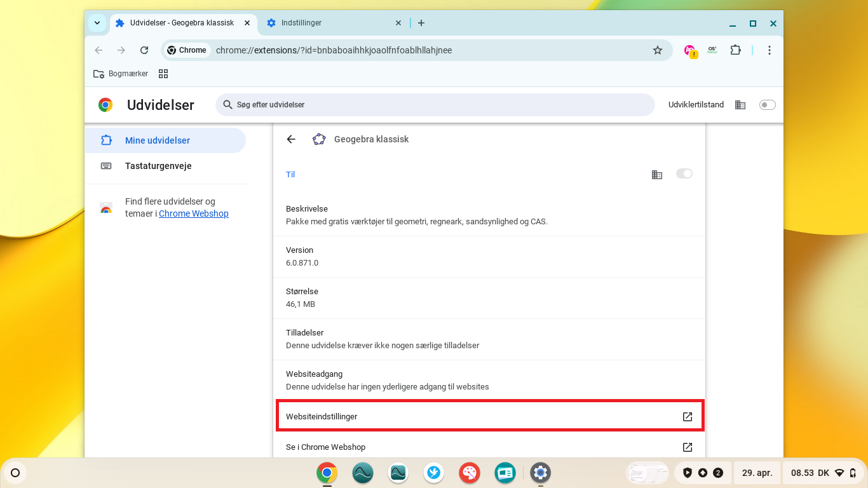The image size is (868, 488).
Task: Switch to the Indstillinger tab
Action: tap(330, 23)
